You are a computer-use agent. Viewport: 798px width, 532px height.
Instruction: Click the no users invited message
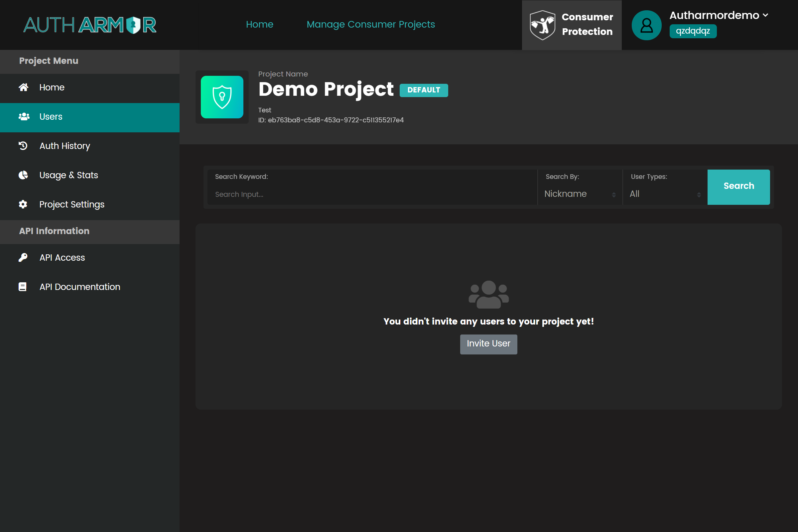(x=488, y=321)
